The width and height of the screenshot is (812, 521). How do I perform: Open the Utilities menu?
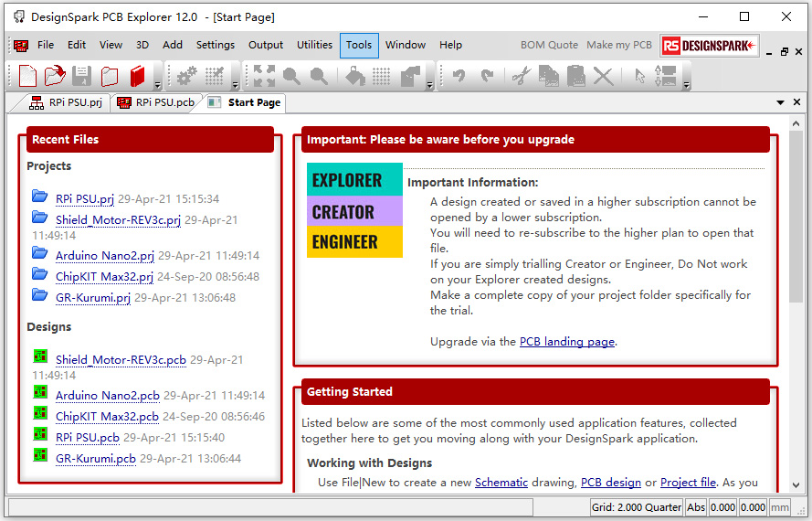pyautogui.click(x=314, y=45)
